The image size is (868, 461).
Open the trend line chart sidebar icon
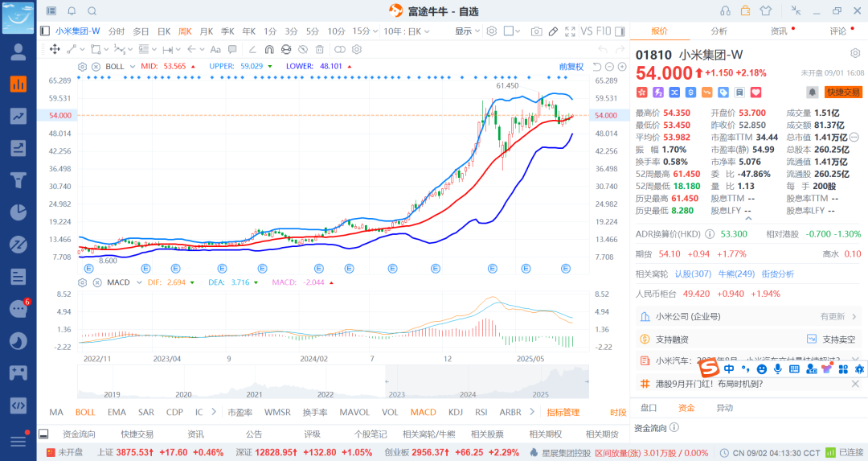[18, 116]
